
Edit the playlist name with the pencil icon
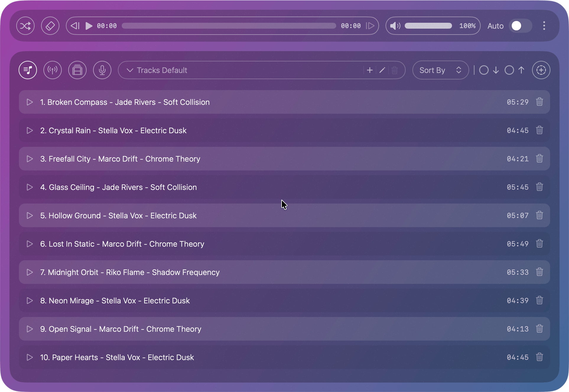[382, 70]
